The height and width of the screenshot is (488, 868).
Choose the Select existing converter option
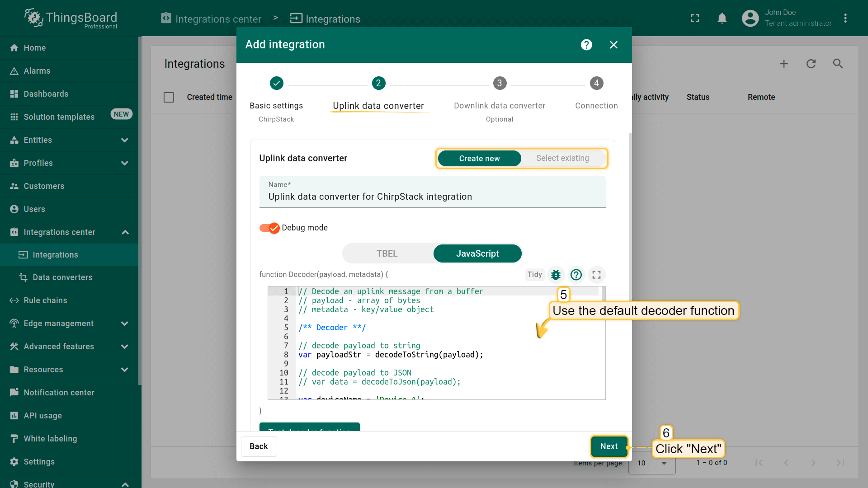click(562, 159)
